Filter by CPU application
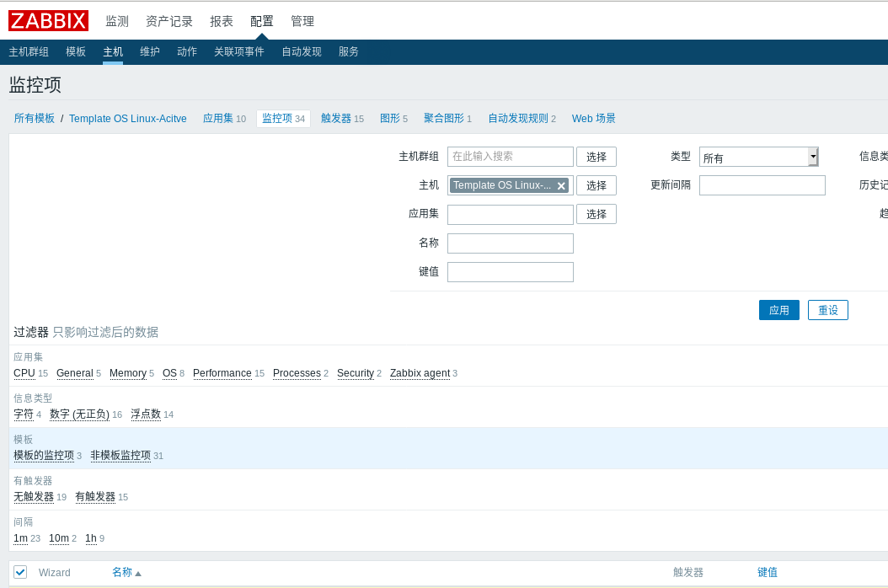888x588 pixels. [24, 372]
